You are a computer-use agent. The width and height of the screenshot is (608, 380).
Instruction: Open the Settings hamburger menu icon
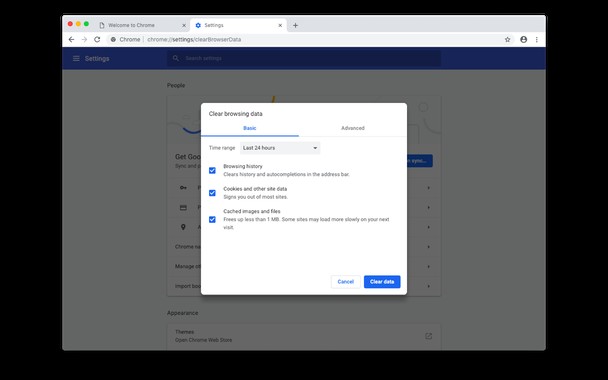[76, 58]
